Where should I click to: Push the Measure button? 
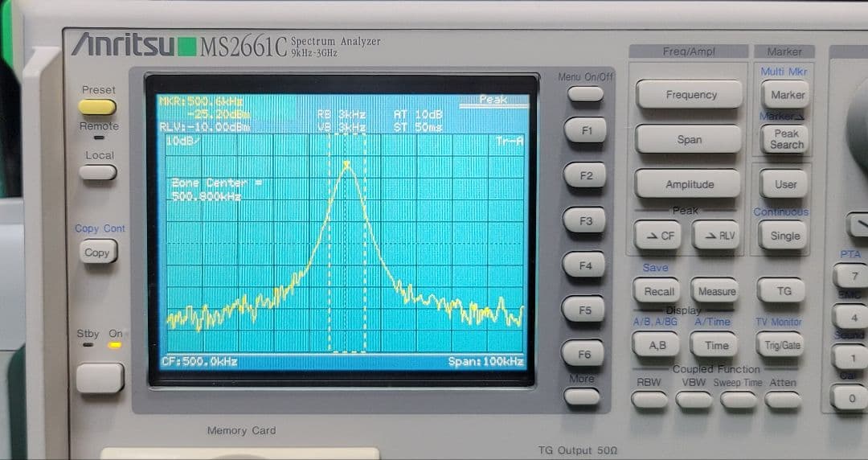(x=715, y=291)
